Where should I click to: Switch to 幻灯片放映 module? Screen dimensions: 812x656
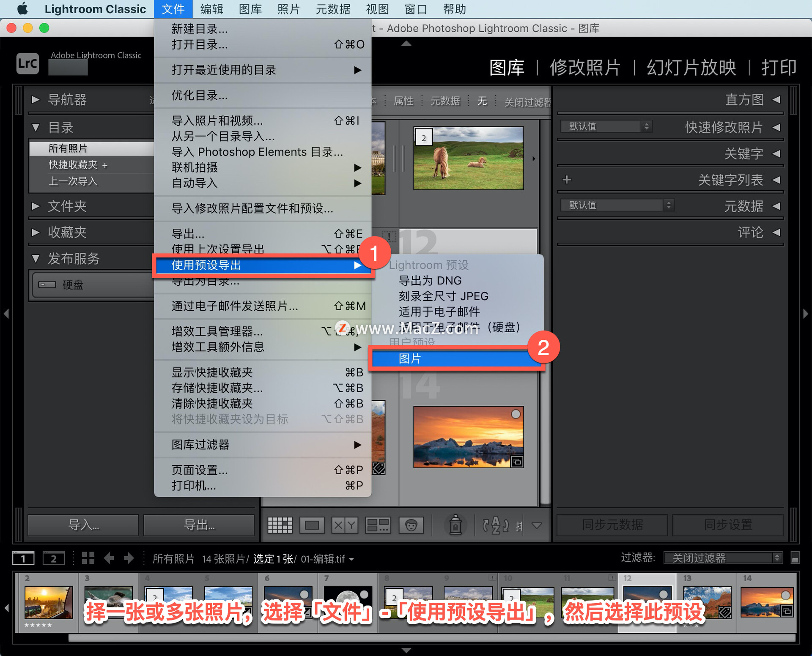pos(691,67)
